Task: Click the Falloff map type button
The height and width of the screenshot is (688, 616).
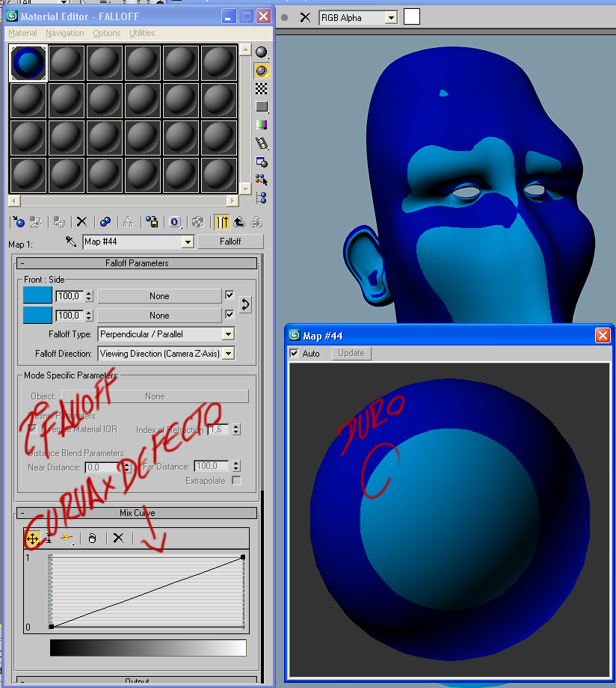Action: 230,242
